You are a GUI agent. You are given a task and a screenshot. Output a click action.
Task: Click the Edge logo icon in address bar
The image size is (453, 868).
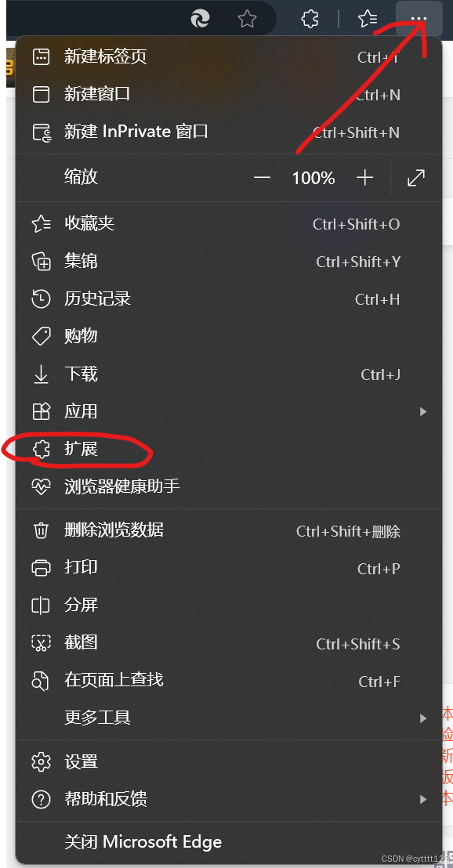(x=200, y=20)
